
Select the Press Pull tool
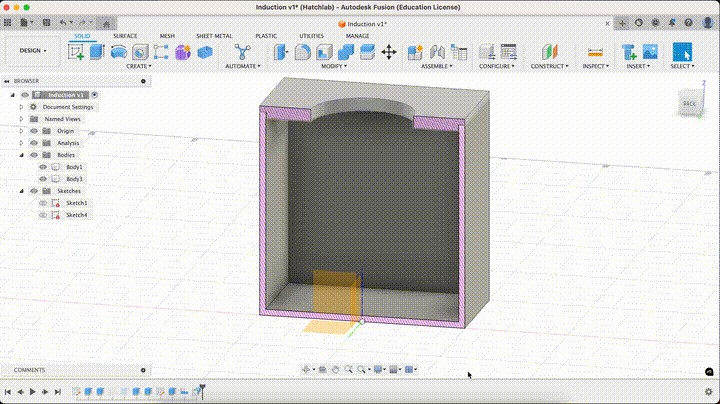(280, 52)
